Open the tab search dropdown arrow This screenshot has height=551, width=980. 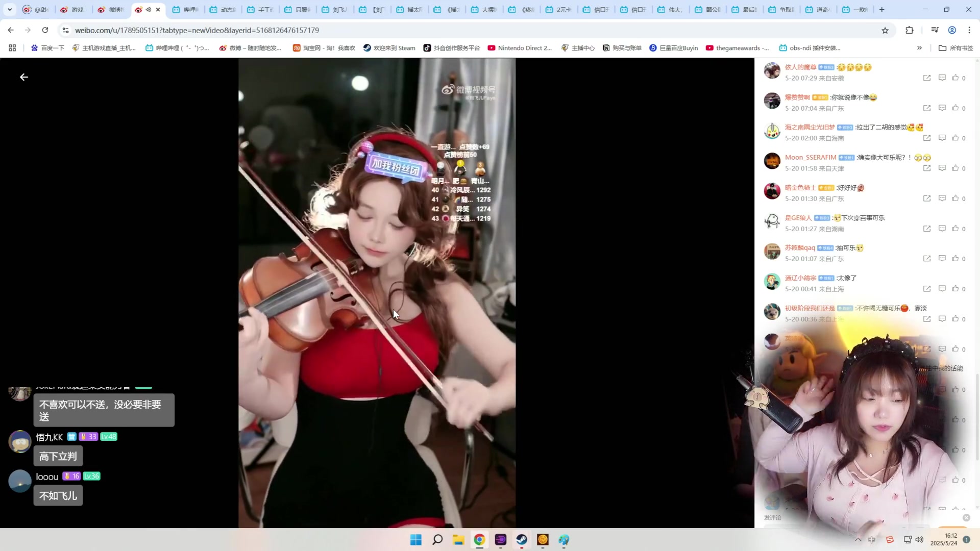(x=10, y=10)
